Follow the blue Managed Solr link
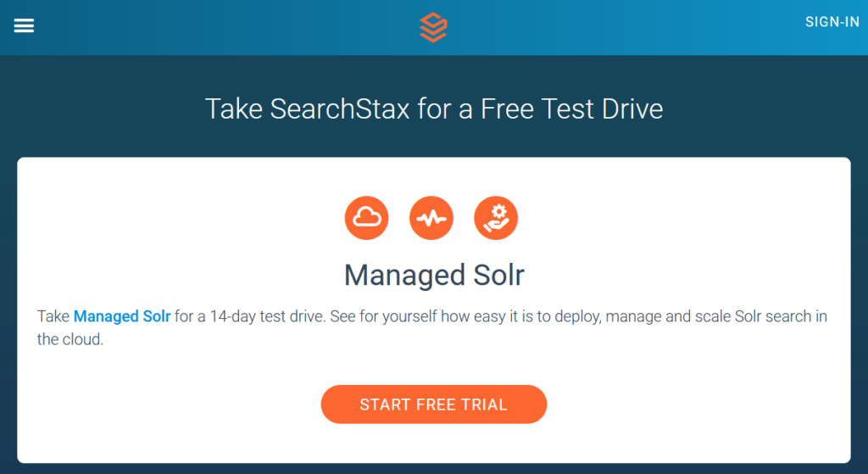The width and height of the screenshot is (868, 474). tap(122, 316)
